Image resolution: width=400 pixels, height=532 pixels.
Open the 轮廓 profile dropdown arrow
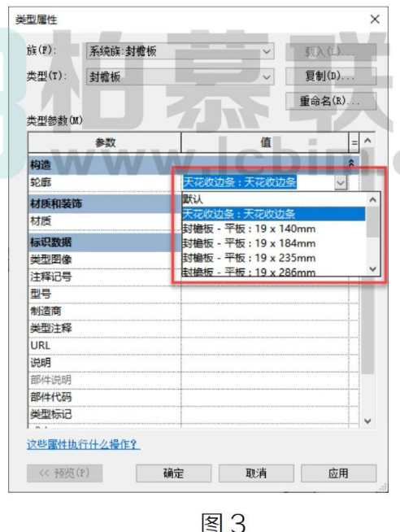(341, 183)
